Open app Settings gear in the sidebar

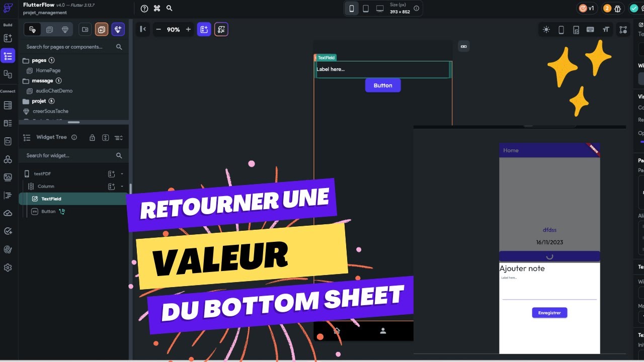coord(8,267)
